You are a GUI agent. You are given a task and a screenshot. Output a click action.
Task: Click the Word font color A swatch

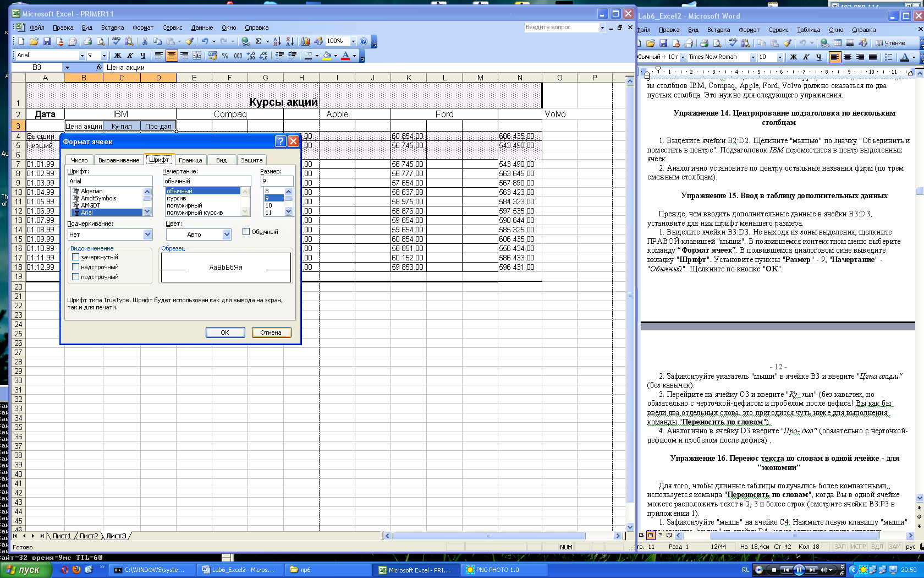[905, 57]
